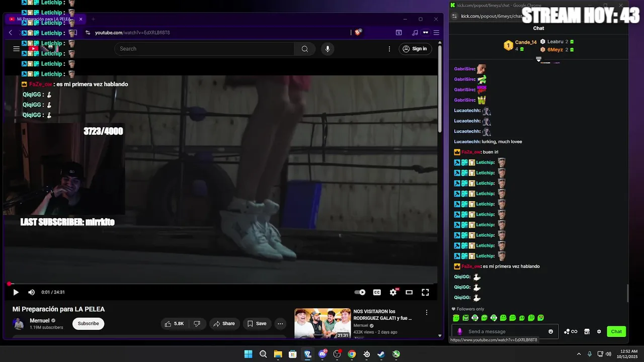View site info icon in Kick popout address bar
Screen dimensions: 644x362
(x=454, y=16)
